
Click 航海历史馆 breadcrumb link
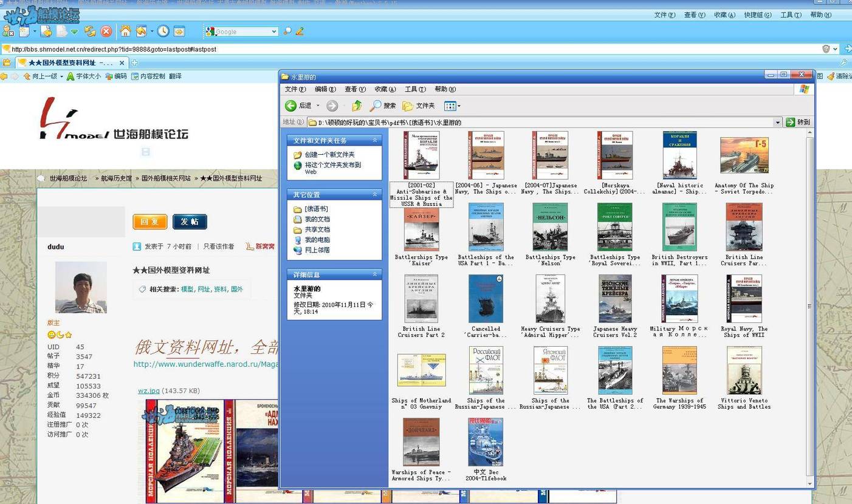(x=116, y=179)
